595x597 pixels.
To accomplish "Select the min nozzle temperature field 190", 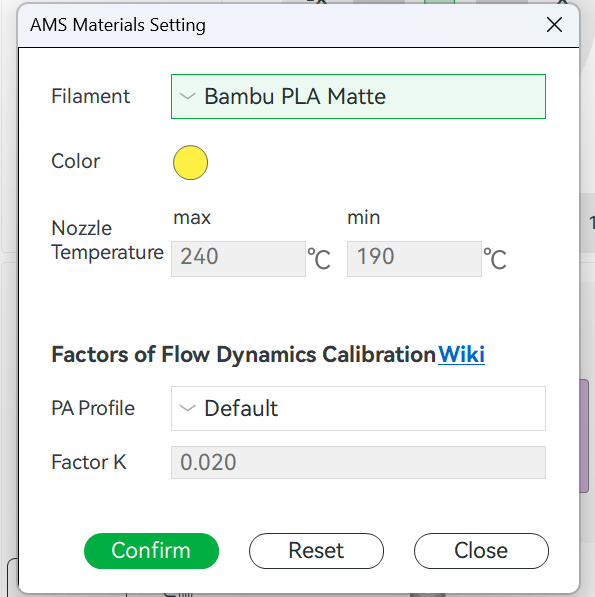I will [x=414, y=259].
